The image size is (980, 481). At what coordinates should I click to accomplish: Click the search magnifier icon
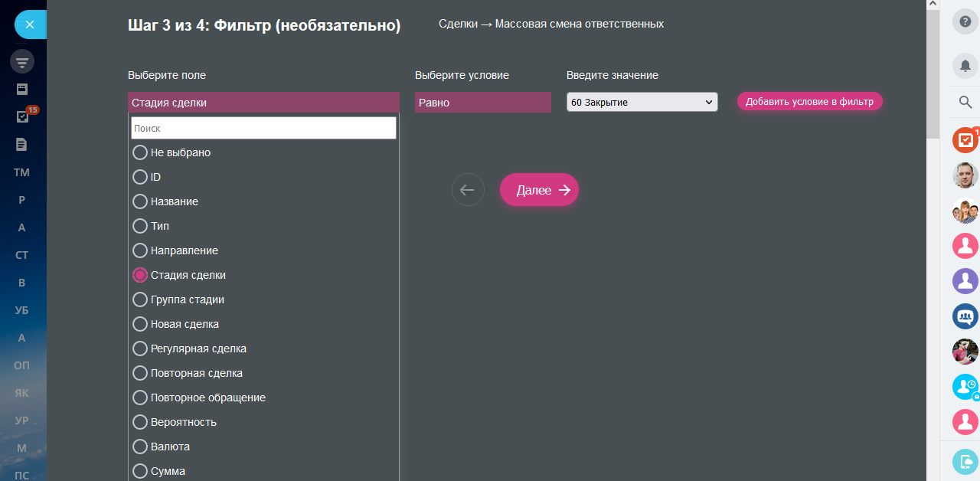pos(965,102)
